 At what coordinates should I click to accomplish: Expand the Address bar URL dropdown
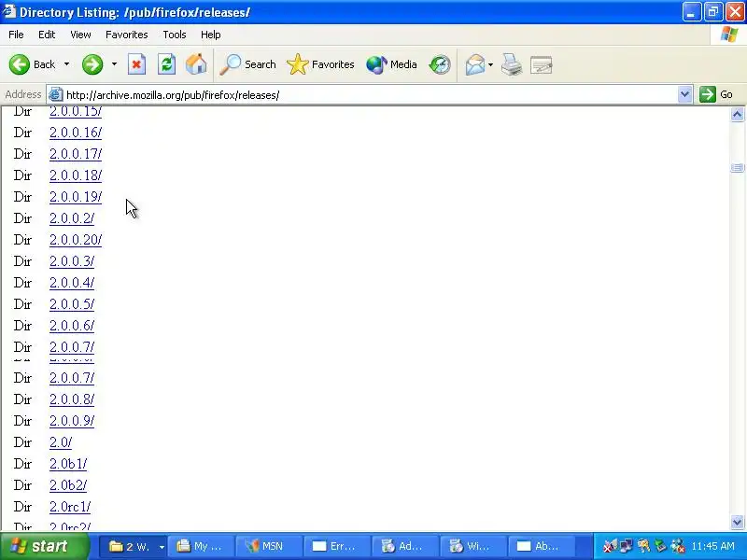pyautogui.click(x=684, y=94)
